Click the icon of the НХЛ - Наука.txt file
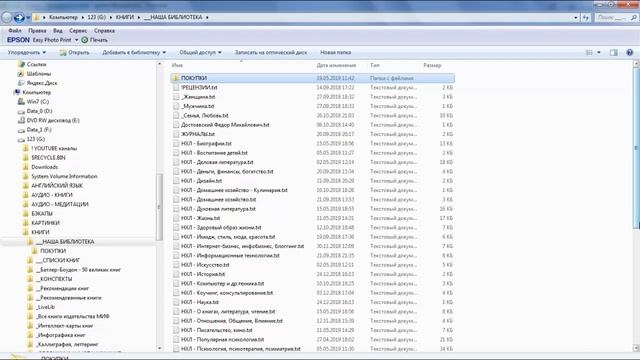Screen dimensions: 640x360 point(176,302)
